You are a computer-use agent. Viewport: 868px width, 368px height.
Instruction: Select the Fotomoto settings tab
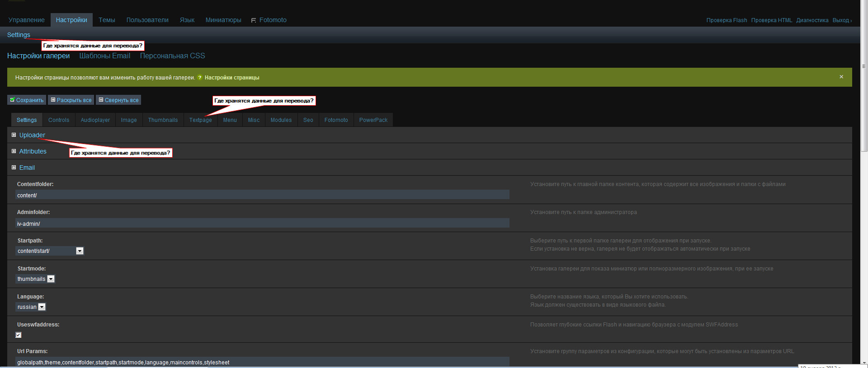click(336, 120)
